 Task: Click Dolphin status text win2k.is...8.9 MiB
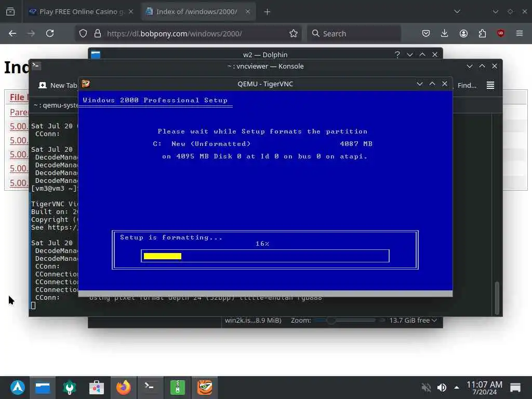click(253, 320)
